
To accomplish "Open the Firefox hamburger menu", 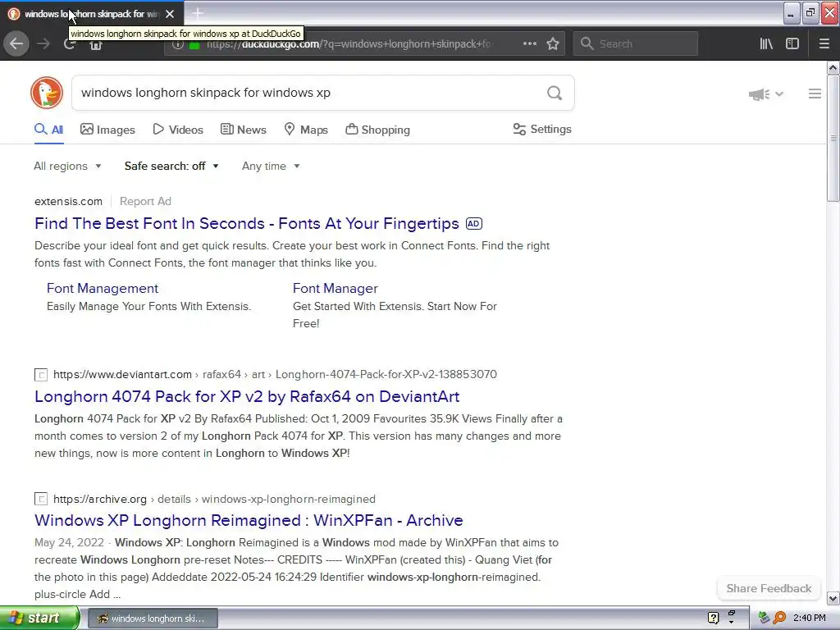I will coord(824,43).
